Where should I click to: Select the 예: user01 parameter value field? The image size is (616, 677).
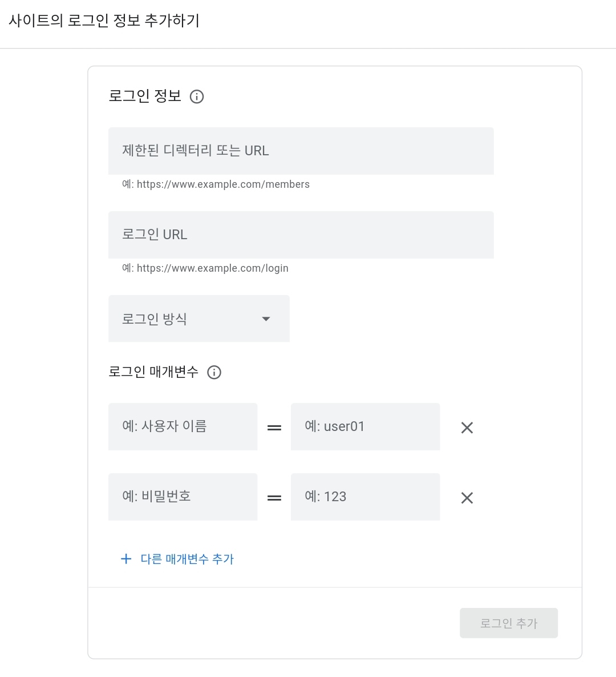pos(365,426)
